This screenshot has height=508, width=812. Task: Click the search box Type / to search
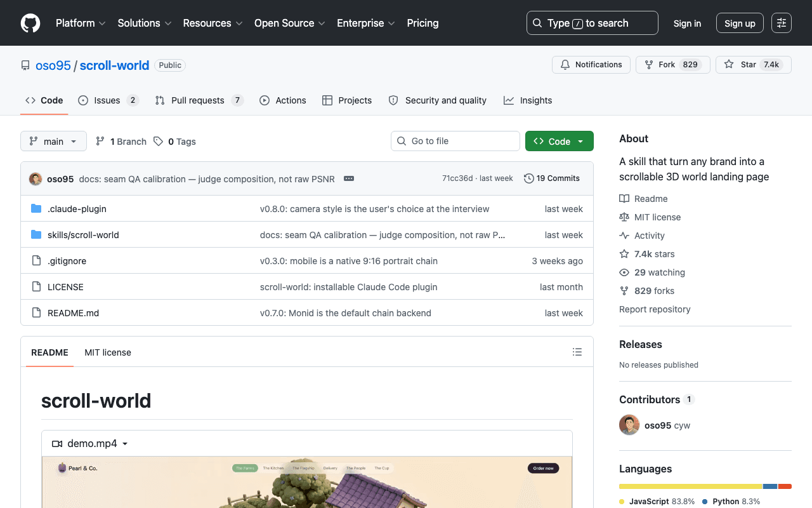[593, 23]
